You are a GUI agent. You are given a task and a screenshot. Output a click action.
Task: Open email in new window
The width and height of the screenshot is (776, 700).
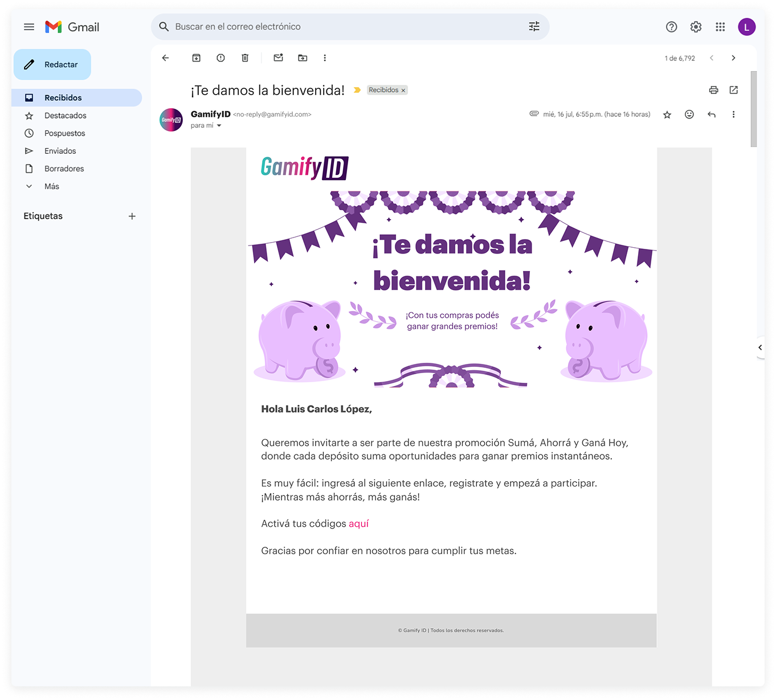[x=734, y=90]
